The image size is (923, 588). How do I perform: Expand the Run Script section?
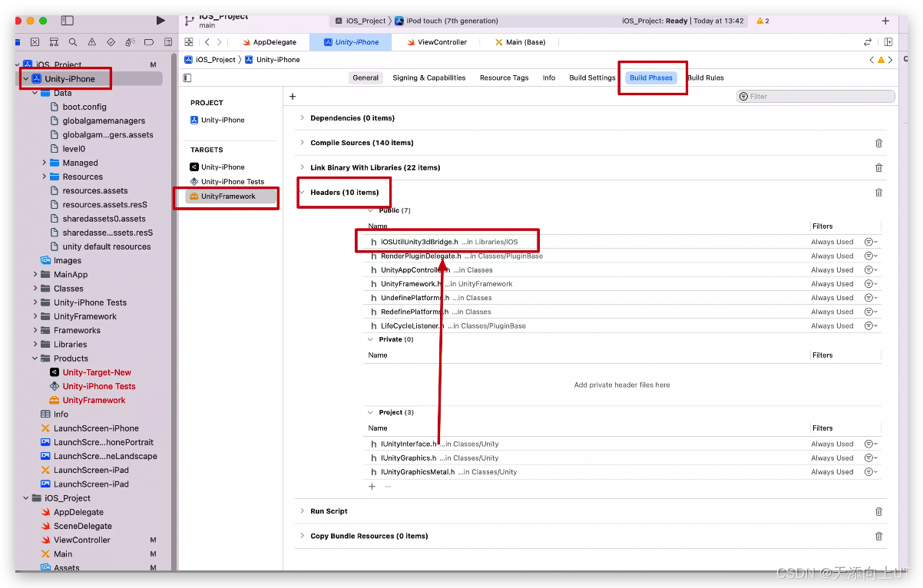pos(302,511)
